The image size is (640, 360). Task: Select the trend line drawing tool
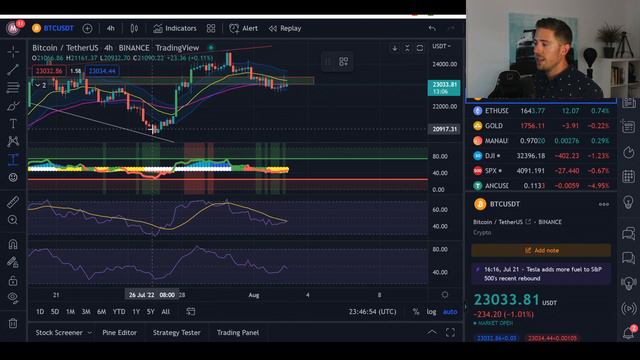[x=13, y=69]
